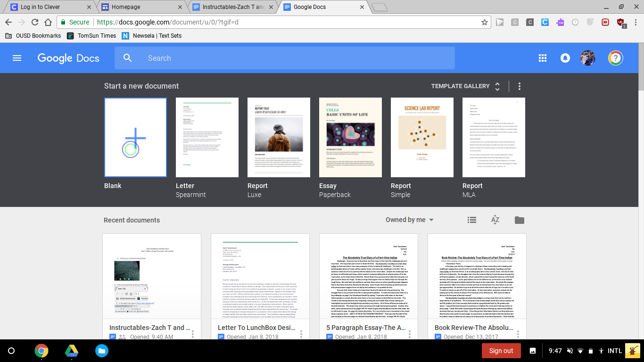Open more options for Letter To LunchBox document
Image resolution: width=644 pixels, height=362 pixels.
(301, 335)
